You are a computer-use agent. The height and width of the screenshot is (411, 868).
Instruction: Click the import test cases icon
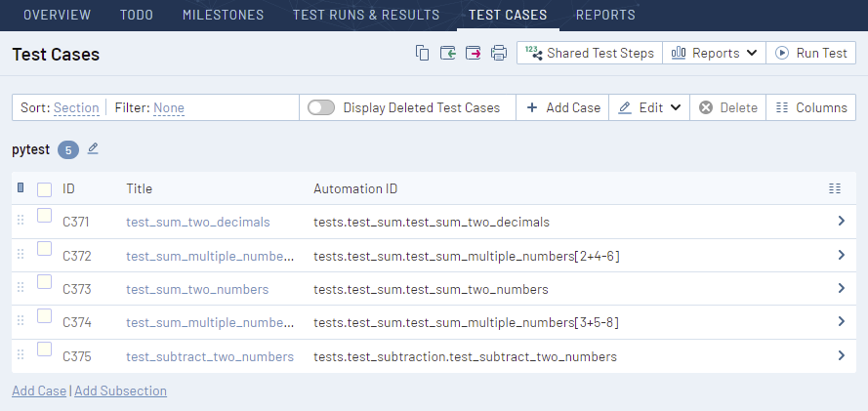pyautogui.click(x=448, y=53)
